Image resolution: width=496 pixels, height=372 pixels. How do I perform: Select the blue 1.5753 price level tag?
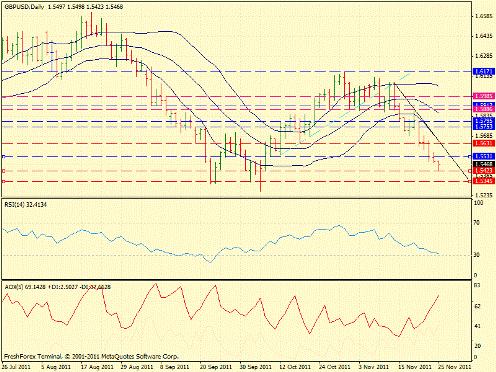pos(484,127)
